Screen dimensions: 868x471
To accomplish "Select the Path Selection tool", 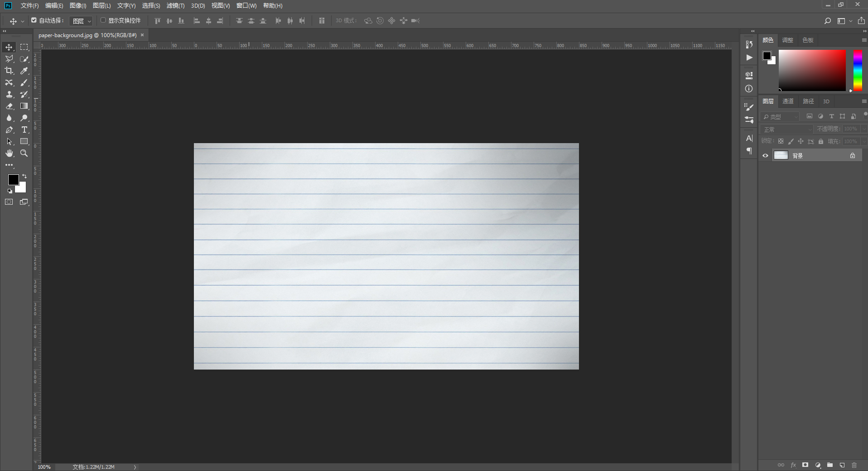I will point(9,141).
